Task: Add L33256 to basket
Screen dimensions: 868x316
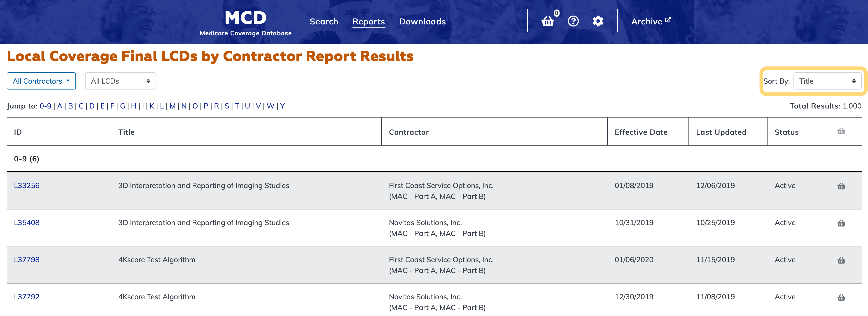Action: [x=841, y=186]
